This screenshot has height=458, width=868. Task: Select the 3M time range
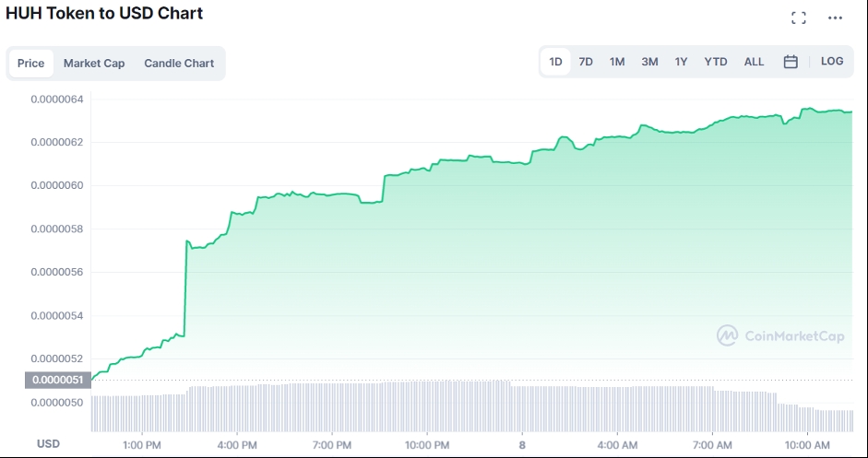coord(649,62)
